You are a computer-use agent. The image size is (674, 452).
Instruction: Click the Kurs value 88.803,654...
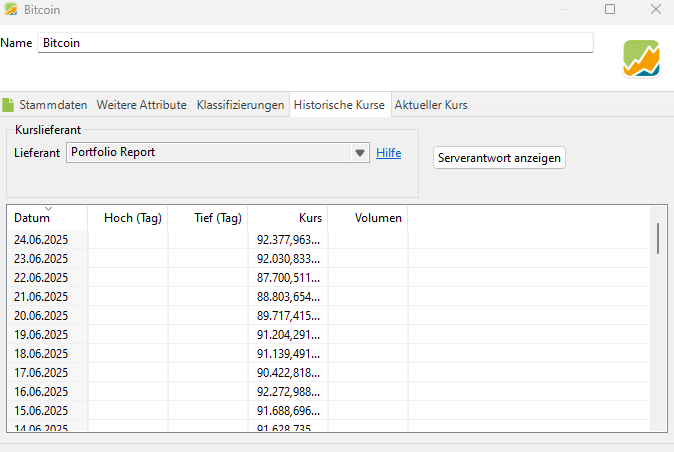pos(288,296)
